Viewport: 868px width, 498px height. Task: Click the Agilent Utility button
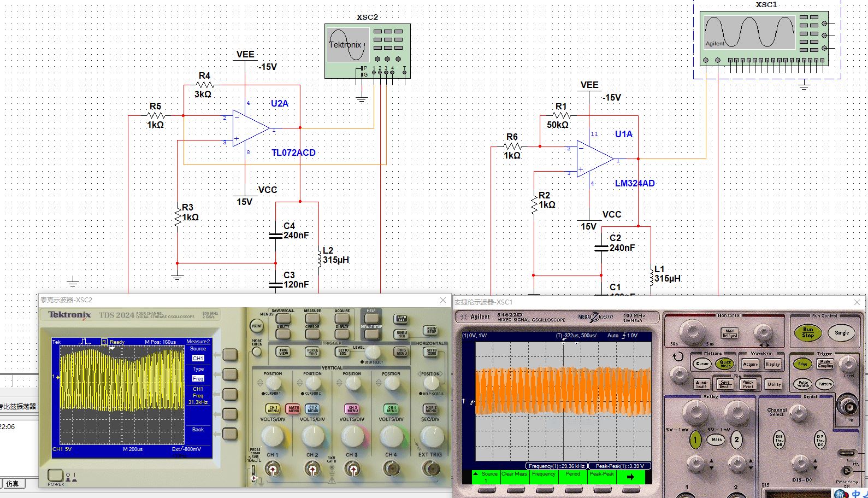[x=773, y=384]
